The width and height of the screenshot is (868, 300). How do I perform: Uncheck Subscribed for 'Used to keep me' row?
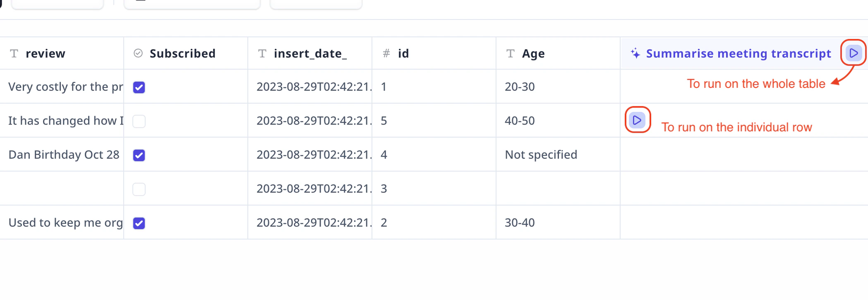coord(139,223)
